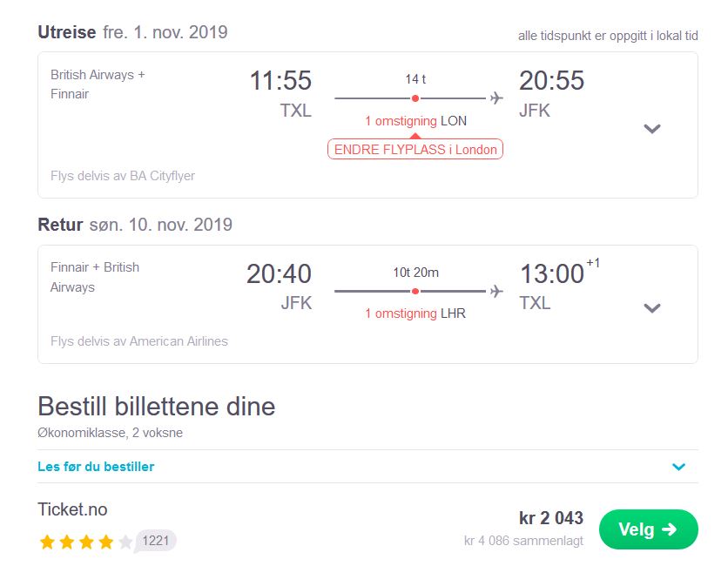The image size is (728, 566).
Task: Expand the outbound flight details chevron
Action: click(x=652, y=129)
